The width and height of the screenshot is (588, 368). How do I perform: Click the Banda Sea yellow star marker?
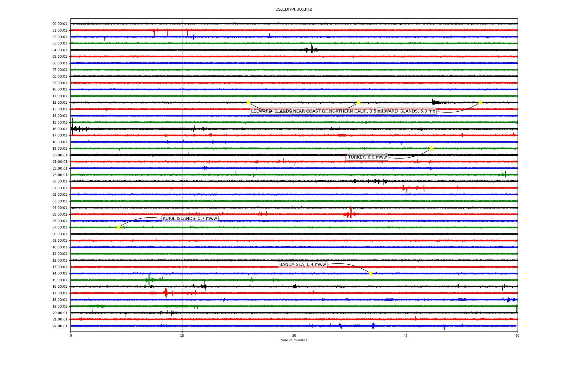click(371, 273)
